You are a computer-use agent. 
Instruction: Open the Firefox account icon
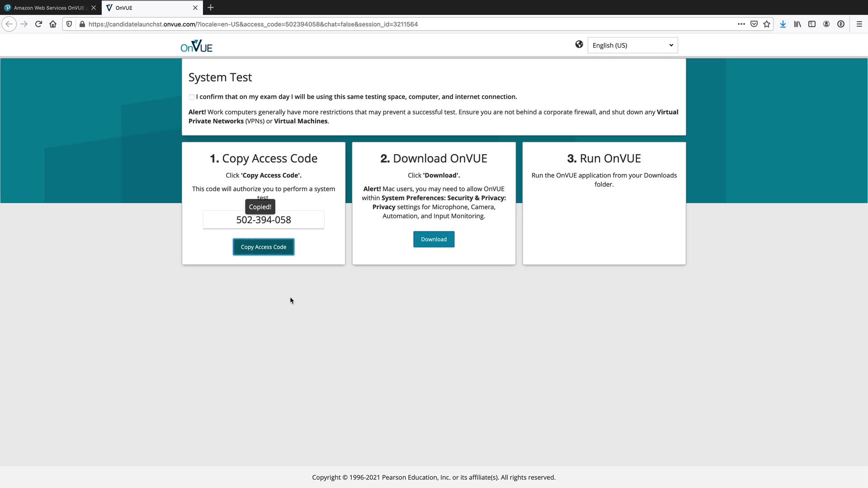tap(826, 24)
